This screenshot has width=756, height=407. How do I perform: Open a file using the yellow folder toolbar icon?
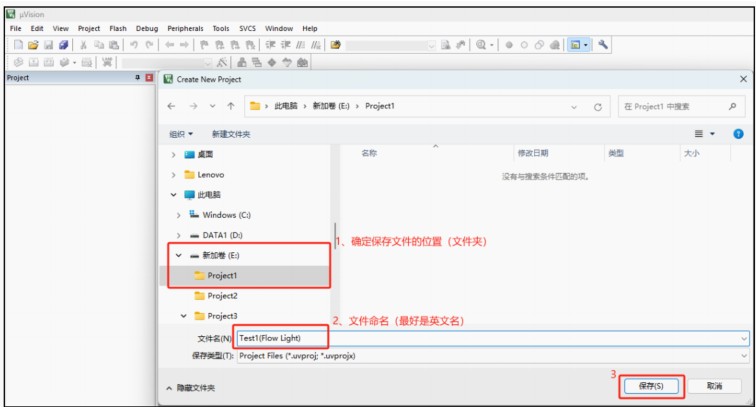click(33, 45)
